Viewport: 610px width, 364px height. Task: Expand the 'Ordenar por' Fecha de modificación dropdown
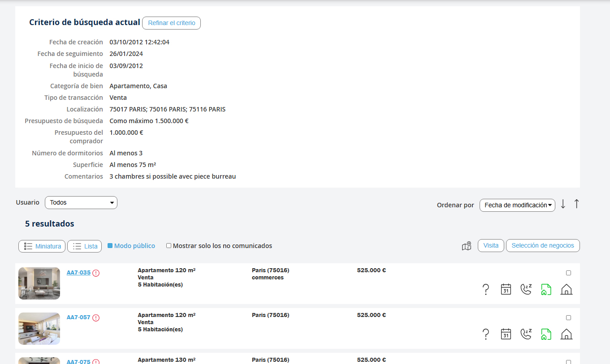(517, 205)
